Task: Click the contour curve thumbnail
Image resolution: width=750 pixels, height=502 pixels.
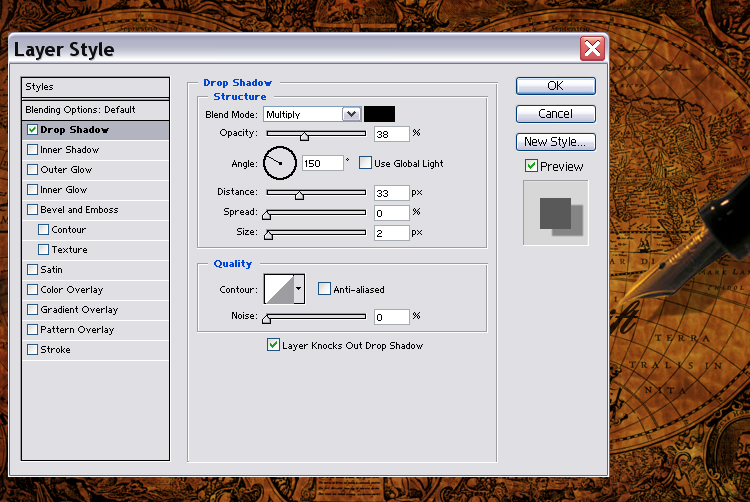Action: [x=277, y=290]
